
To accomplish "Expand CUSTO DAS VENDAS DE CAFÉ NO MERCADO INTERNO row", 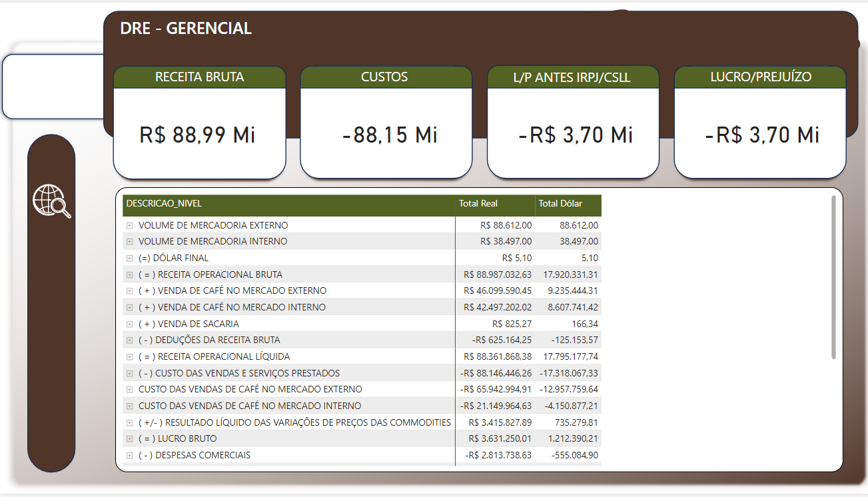I will pyautogui.click(x=130, y=406).
